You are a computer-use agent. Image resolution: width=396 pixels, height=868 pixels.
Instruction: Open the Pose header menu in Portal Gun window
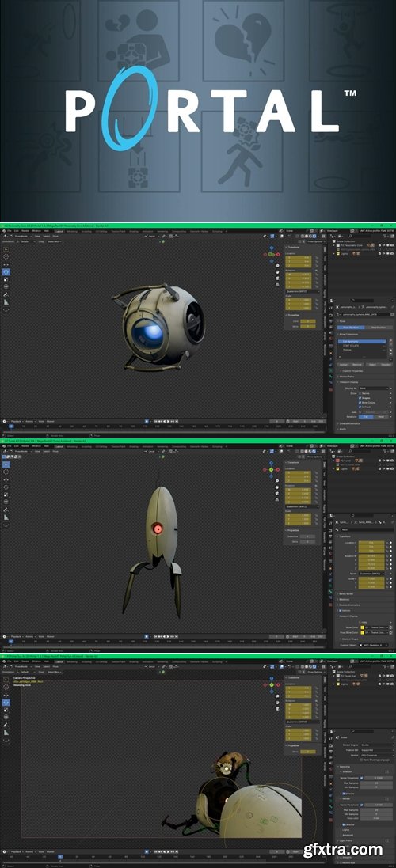point(57,666)
